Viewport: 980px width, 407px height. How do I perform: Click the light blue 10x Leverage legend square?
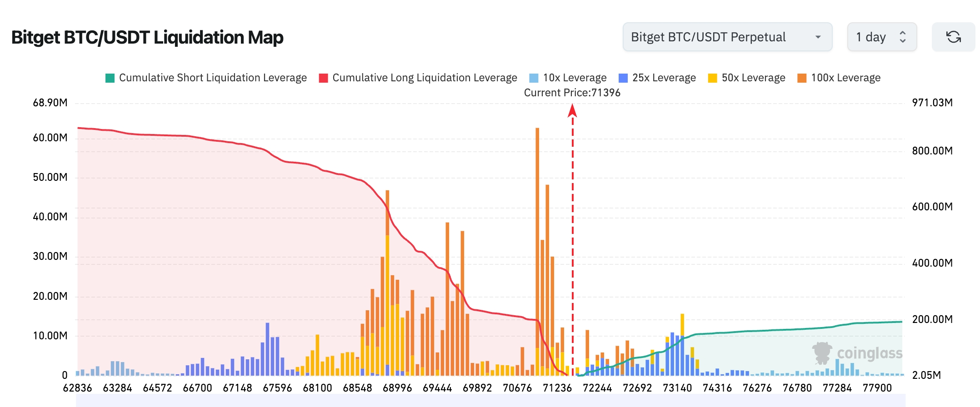pyautogui.click(x=534, y=78)
